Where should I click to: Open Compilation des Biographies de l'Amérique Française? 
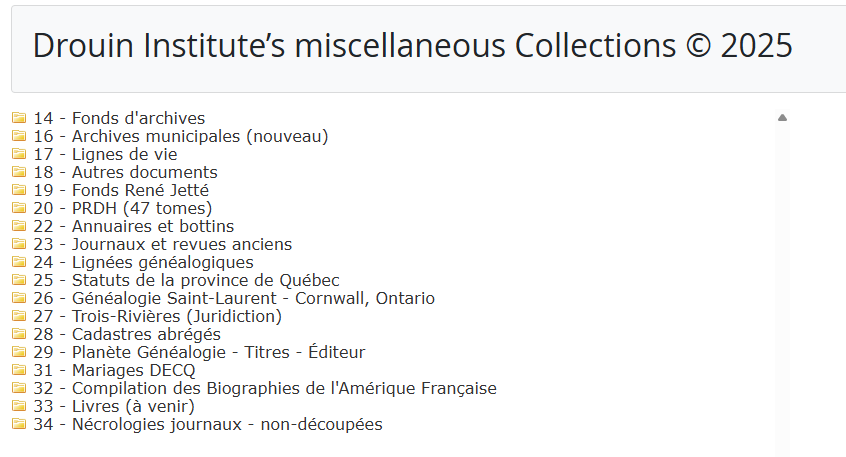[284, 388]
